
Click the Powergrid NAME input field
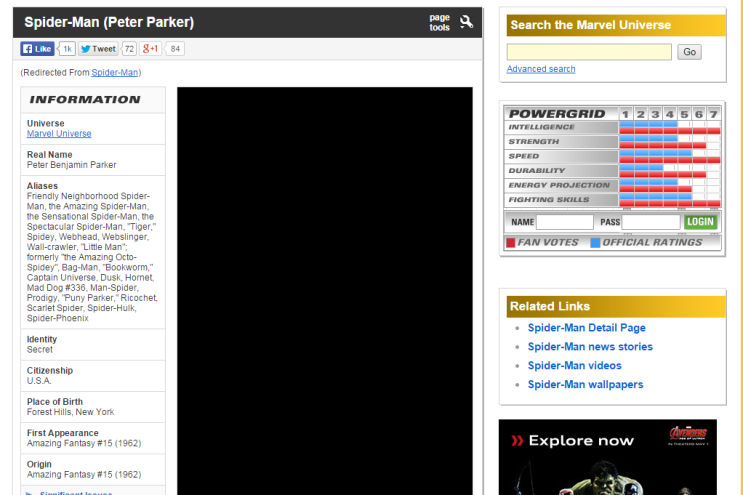[564, 222]
